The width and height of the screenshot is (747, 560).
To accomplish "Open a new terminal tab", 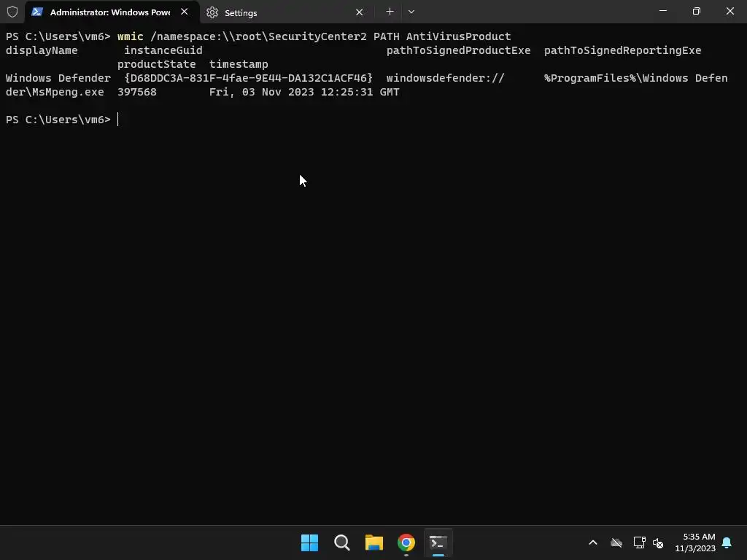I will click(390, 12).
